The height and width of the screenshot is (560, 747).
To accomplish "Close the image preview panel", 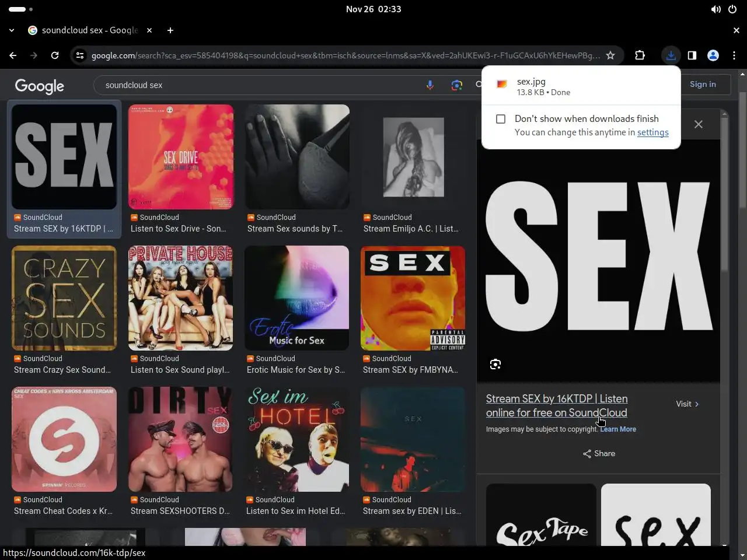I will coord(699,124).
